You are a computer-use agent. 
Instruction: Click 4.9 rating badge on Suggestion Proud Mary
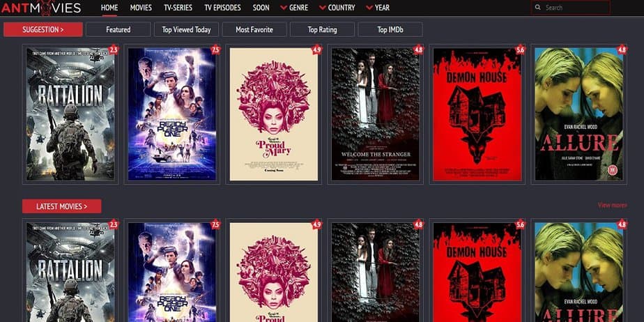click(x=316, y=50)
